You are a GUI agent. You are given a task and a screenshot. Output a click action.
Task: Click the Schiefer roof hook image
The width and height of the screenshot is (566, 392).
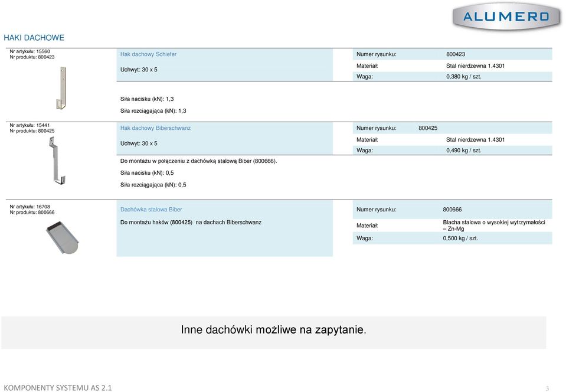[x=62, y=88]
